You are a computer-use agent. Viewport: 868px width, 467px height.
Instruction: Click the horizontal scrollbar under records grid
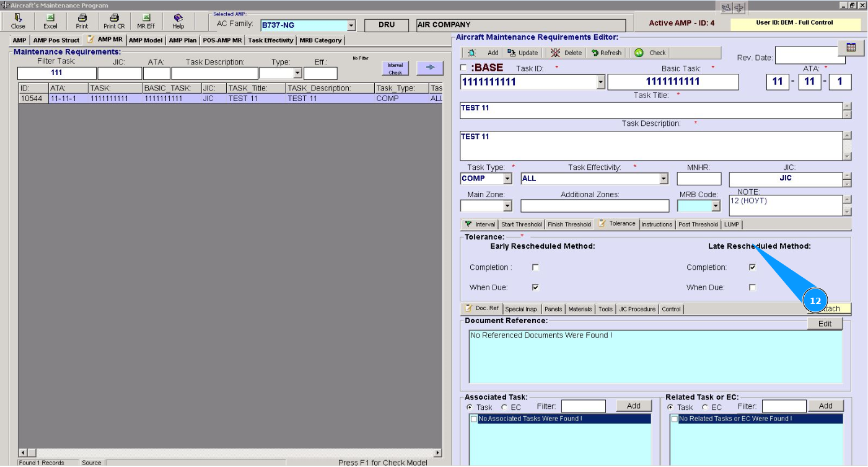click(229, 453)
